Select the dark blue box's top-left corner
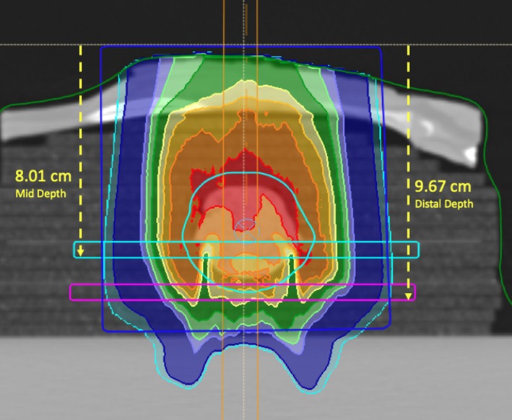Viewport: 512px width, 420px height. [101, 48]
